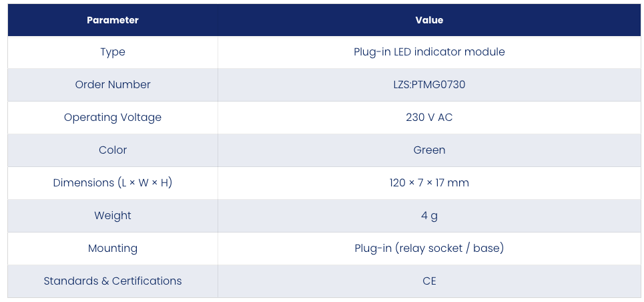
Task: Click the CE certification value
Action: tap(429, 281)
